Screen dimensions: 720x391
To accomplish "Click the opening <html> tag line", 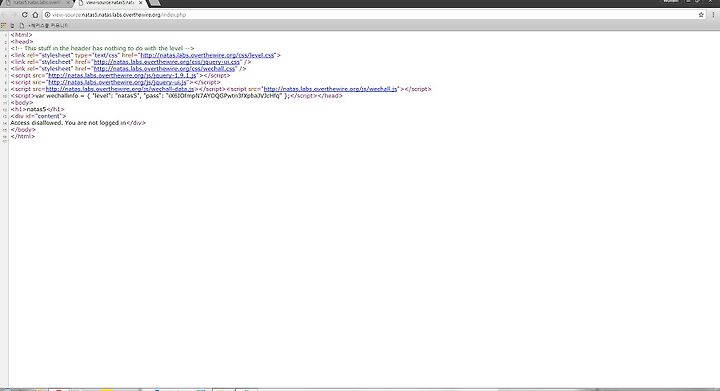I will click(22, 35).
